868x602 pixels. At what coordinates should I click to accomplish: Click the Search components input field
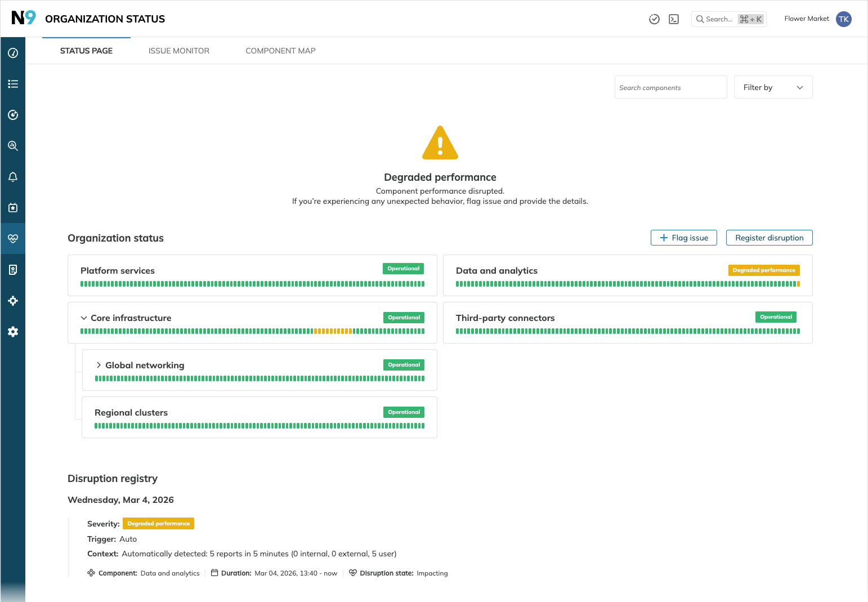pyautogui.click(x=670, y=87)
